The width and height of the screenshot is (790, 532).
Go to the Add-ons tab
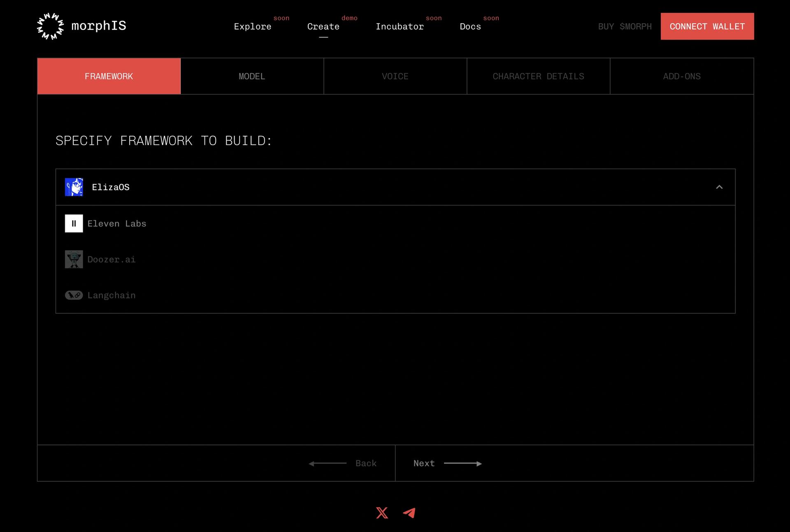682,76
